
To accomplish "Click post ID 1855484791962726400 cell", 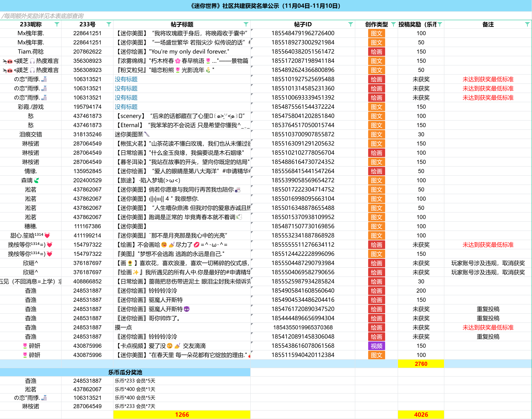I will (303, 33).
